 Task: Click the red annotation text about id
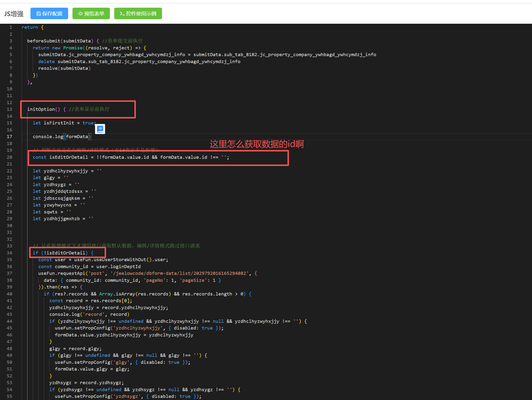point(257,144)
